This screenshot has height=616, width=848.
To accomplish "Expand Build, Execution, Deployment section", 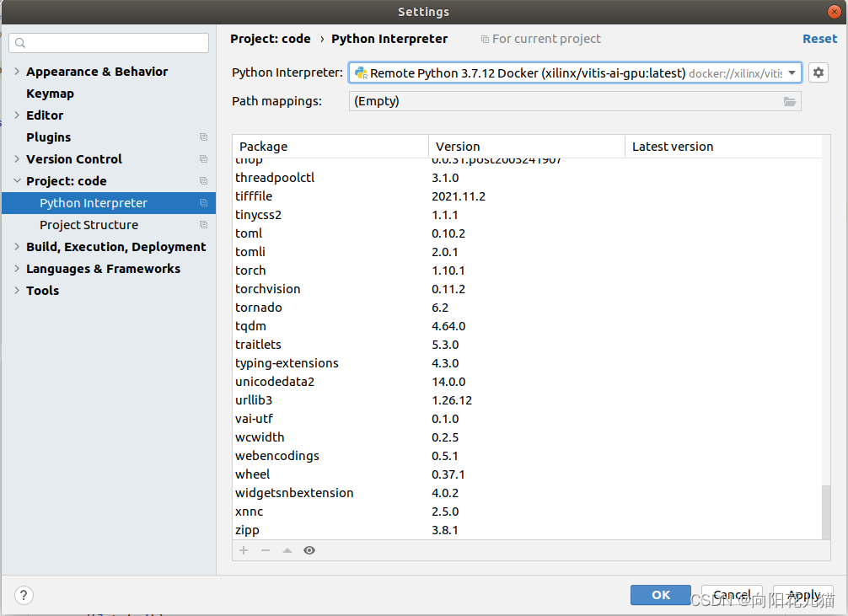I will (x=15, y=247).
